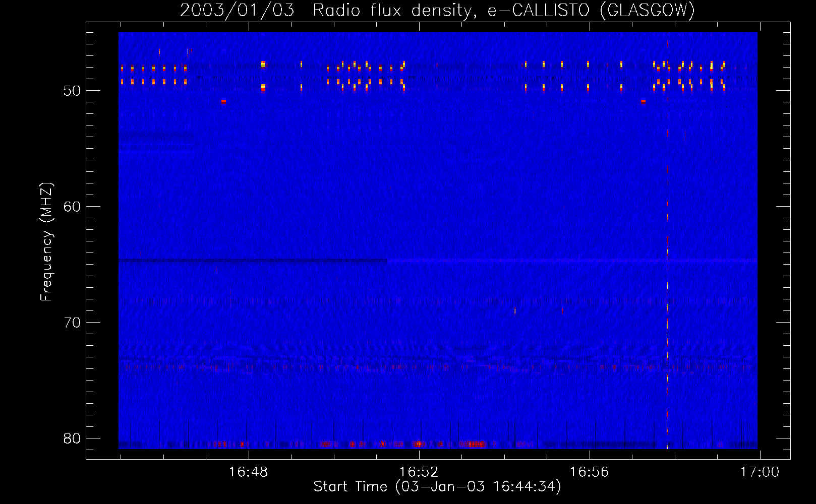Click the plot title "2003/01/03 Radio flux density, e-CALLISTO (GLASGOW)"
816x504 pixels.
click(437, 10)
